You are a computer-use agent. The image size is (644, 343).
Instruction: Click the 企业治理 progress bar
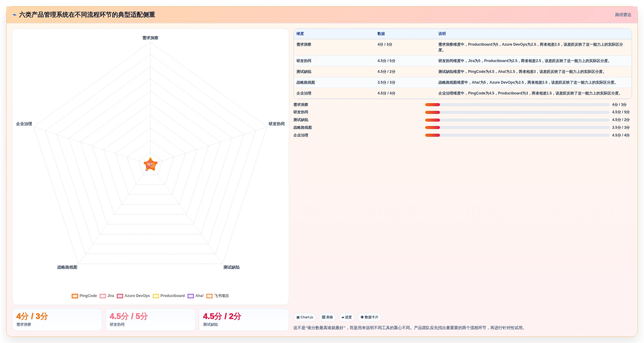[517, 135]
